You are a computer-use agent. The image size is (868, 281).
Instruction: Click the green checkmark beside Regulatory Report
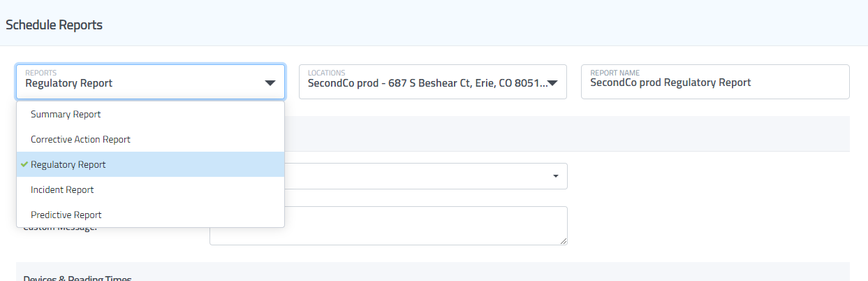24,164
